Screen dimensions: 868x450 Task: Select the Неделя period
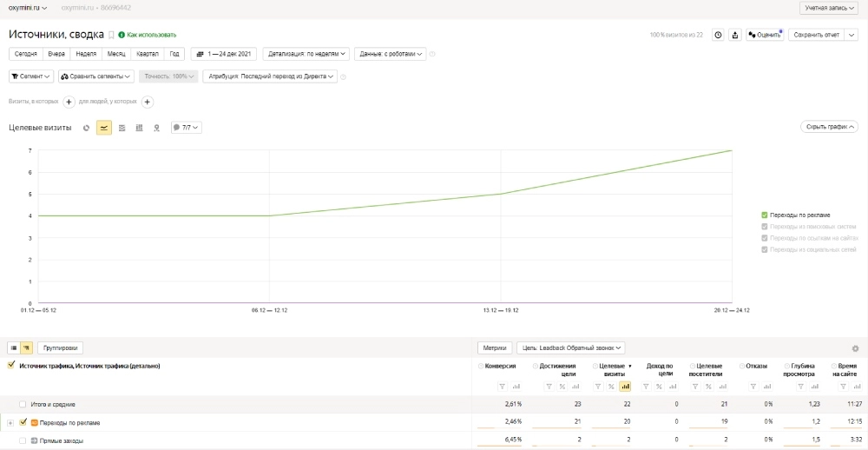[86, 55]
